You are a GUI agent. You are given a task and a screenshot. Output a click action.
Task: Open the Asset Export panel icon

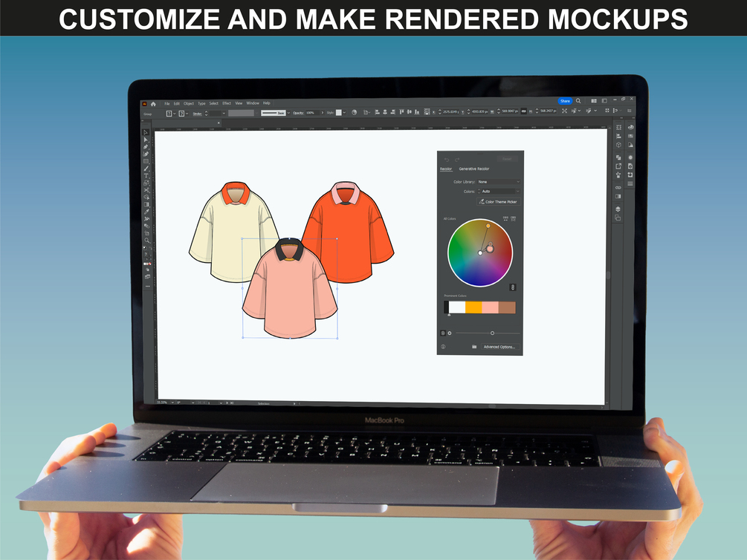click(x=618, y=166)
